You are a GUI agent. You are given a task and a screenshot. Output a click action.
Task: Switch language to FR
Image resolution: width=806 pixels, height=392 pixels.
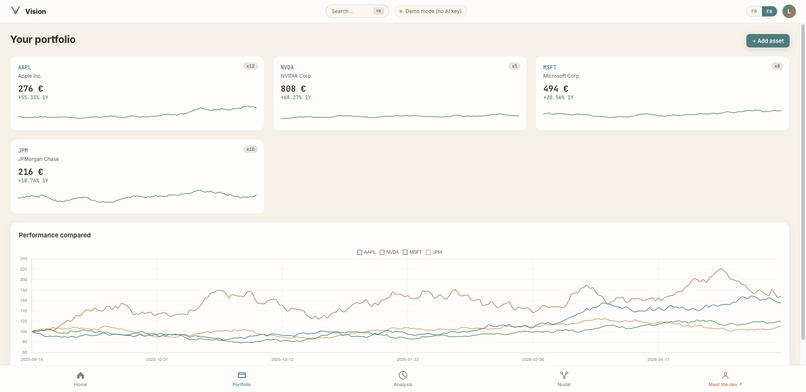pos(754,11)
